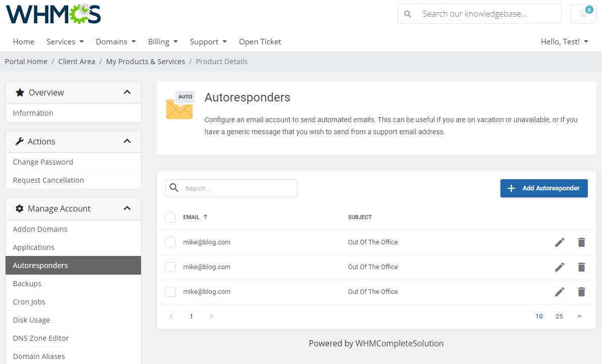Viewport: 602px width, 364px height.
Task: Open the shopping cart icon
Action: pyautogui.click(x=583, y=14)
